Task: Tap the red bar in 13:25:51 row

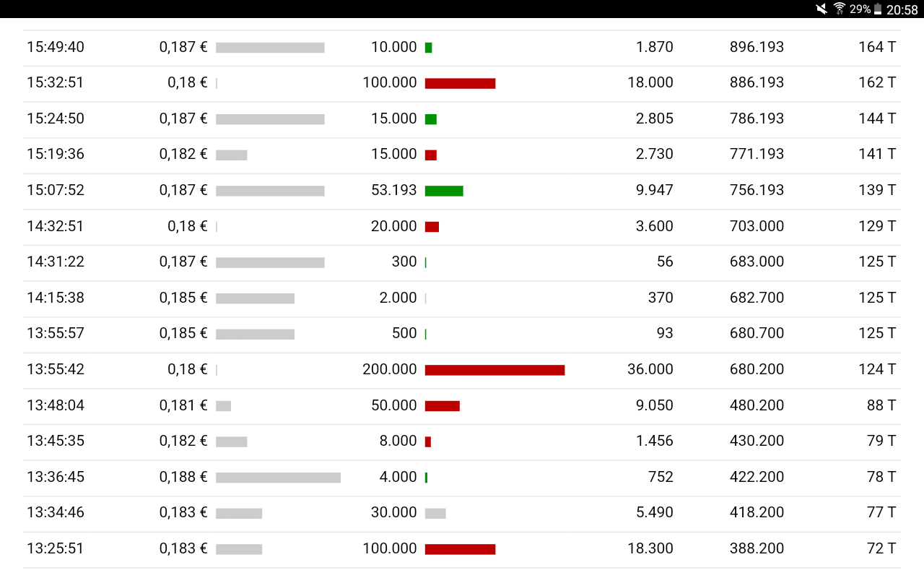Action: 460,549
